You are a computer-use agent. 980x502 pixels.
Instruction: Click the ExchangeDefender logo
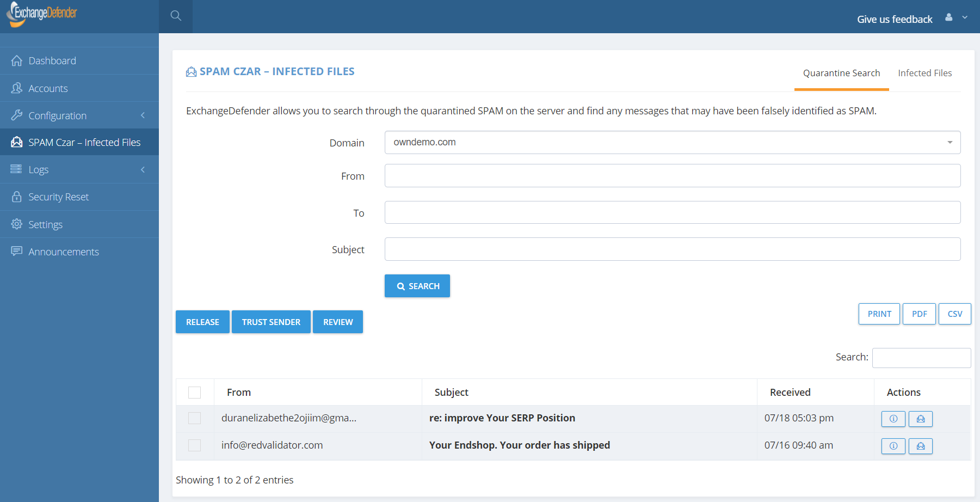[x=42, y=14]
